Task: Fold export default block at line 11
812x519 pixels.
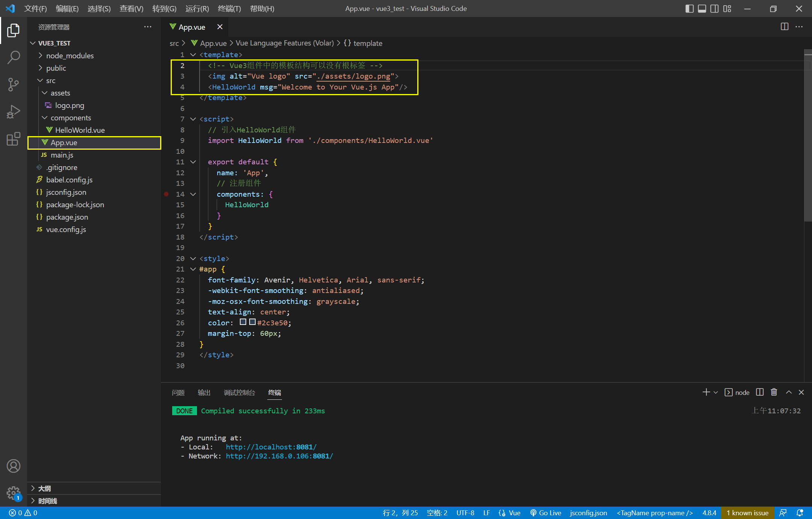Action: pos(193,162)
